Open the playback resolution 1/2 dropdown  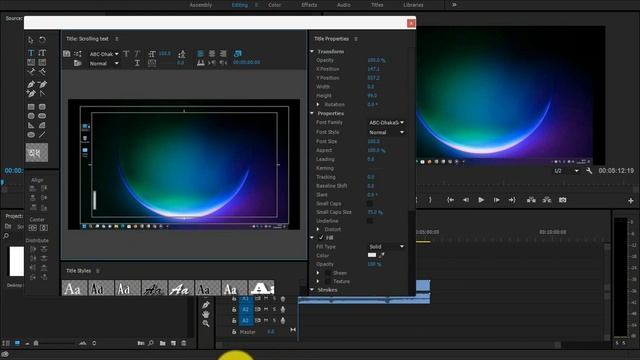[x=566, y=171]
